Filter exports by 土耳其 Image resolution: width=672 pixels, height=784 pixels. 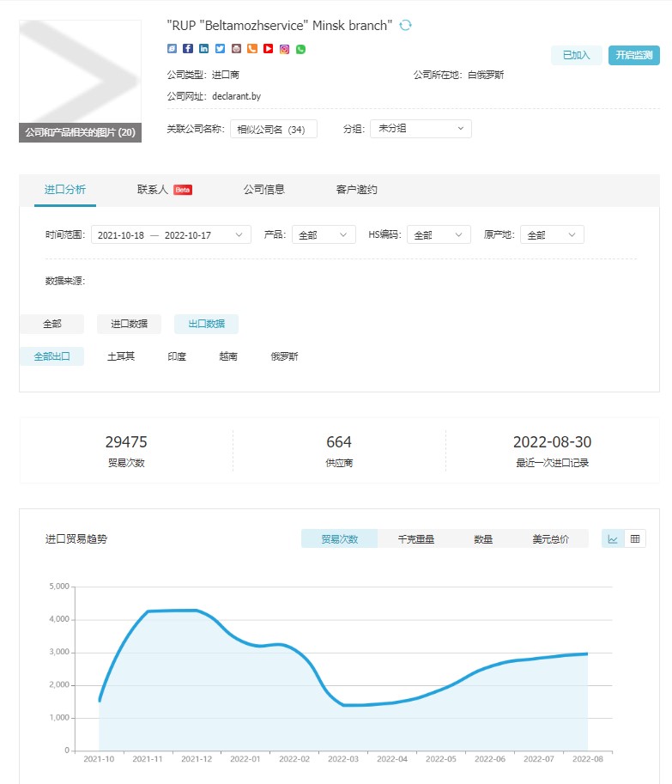pyautogui.click(x=121, y=356)
